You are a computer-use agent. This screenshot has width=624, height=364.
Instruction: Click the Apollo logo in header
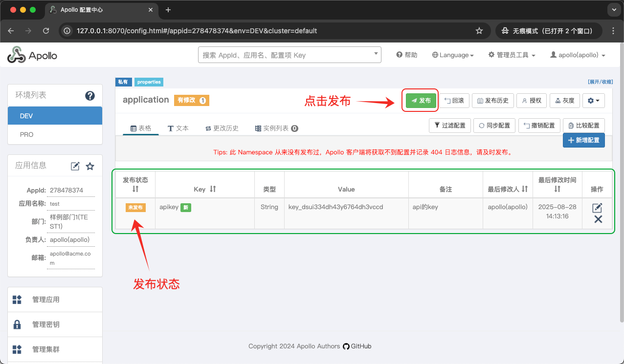point(32,55)
